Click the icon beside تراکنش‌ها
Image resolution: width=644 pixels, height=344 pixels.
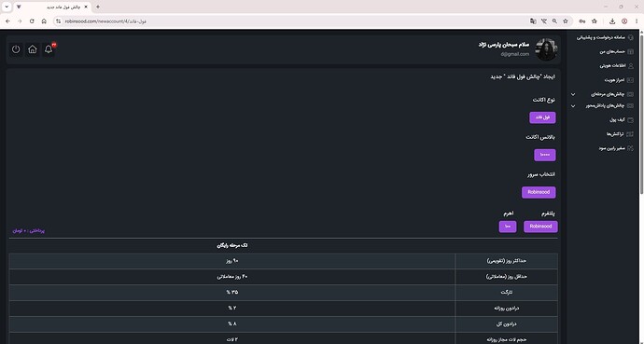(x=630, y=134)
